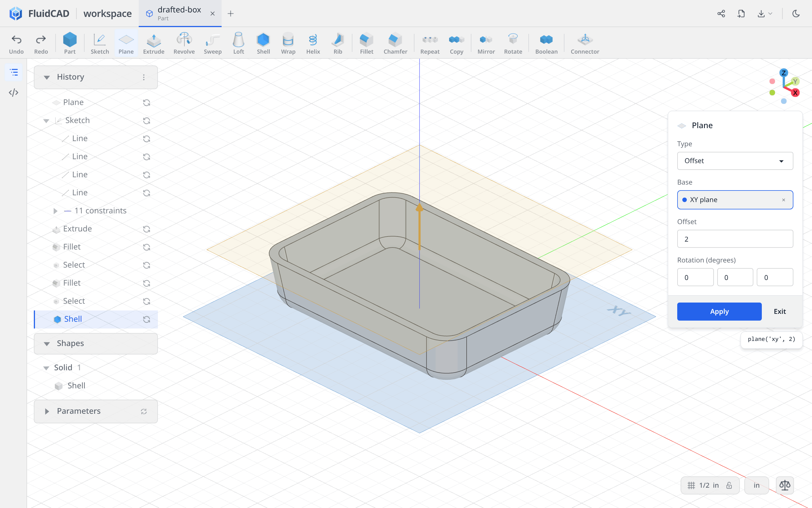Collapse the History panel

click(47, 77)
